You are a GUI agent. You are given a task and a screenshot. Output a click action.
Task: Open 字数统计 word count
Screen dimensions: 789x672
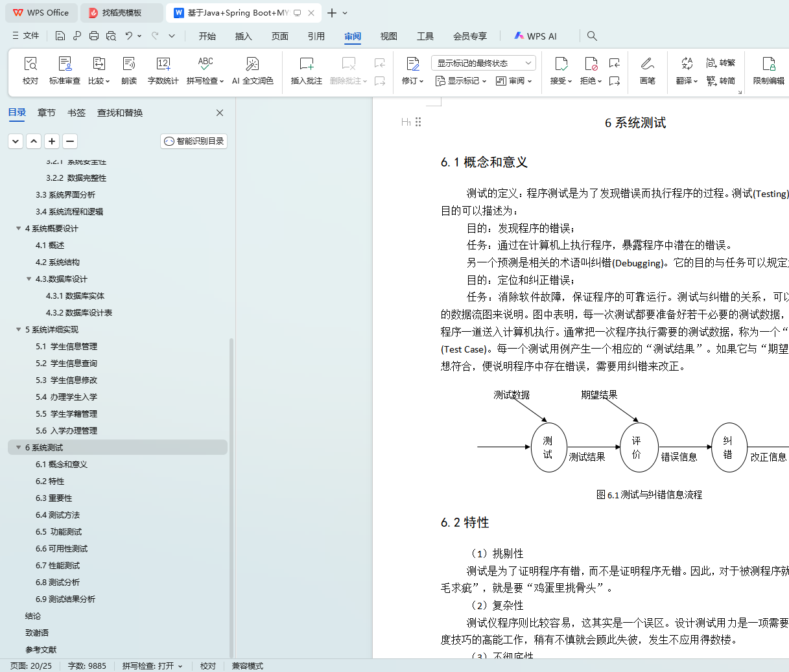(x=163, y=64)
